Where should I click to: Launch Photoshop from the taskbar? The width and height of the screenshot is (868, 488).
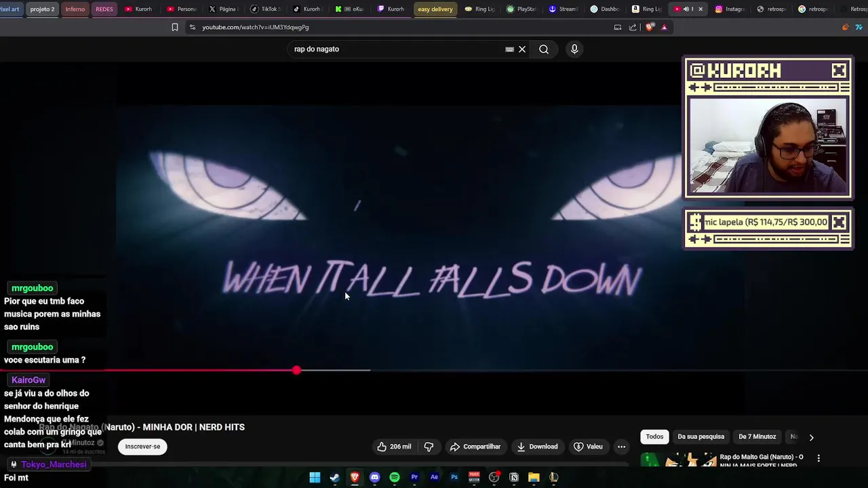pos(454,477)
